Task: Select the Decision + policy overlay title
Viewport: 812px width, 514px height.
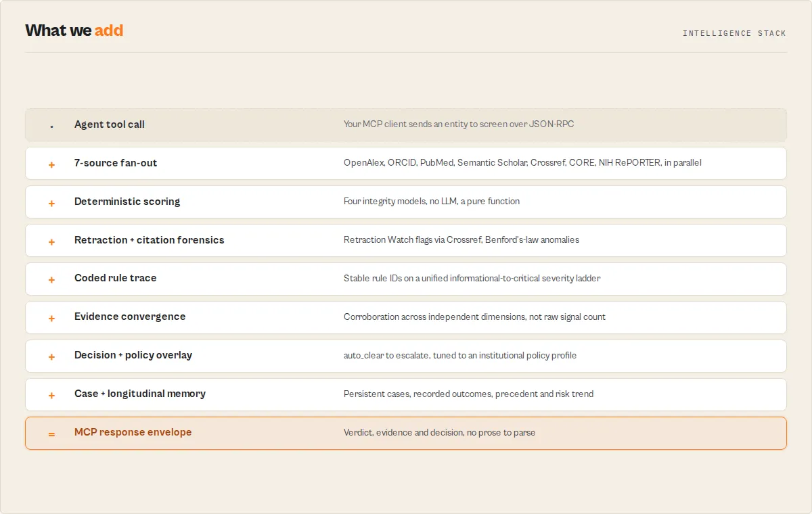Action: click(133, 355)
